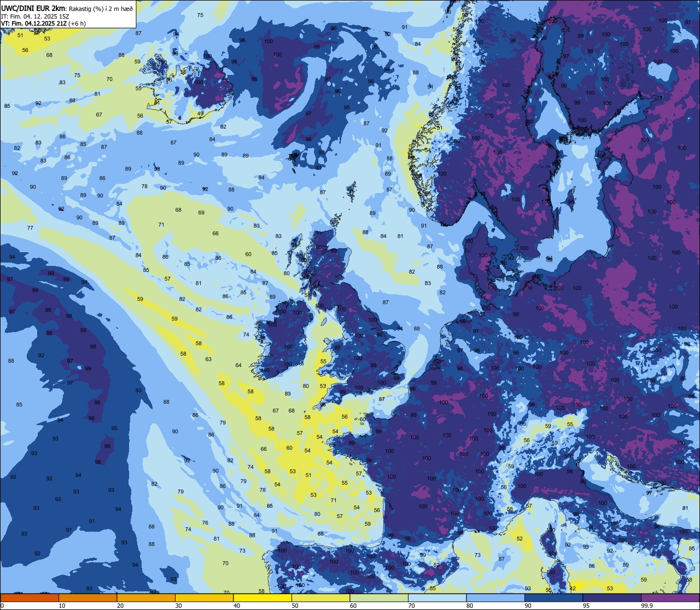Click the 60–70 pale green legend swatch

pos(379,597)
